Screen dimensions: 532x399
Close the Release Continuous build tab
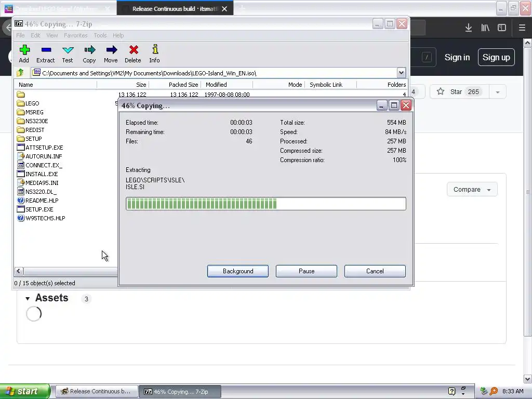click(x=224, y=9)
